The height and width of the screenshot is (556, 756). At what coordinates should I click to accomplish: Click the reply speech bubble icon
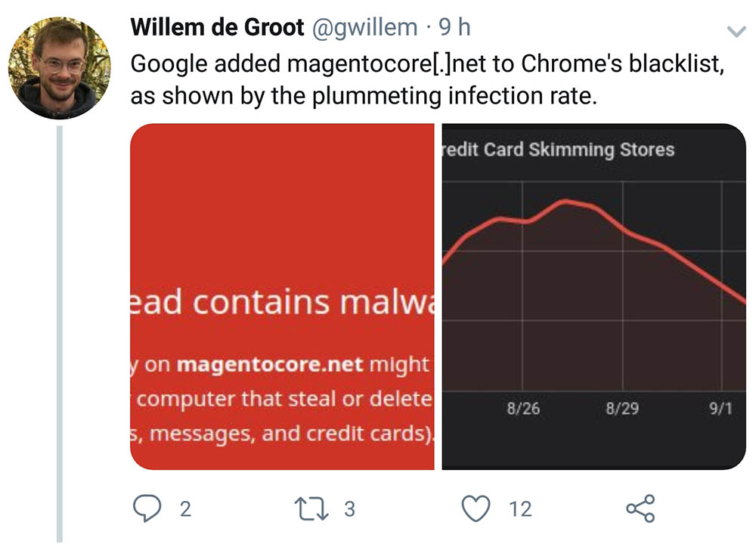click(147, 508)
